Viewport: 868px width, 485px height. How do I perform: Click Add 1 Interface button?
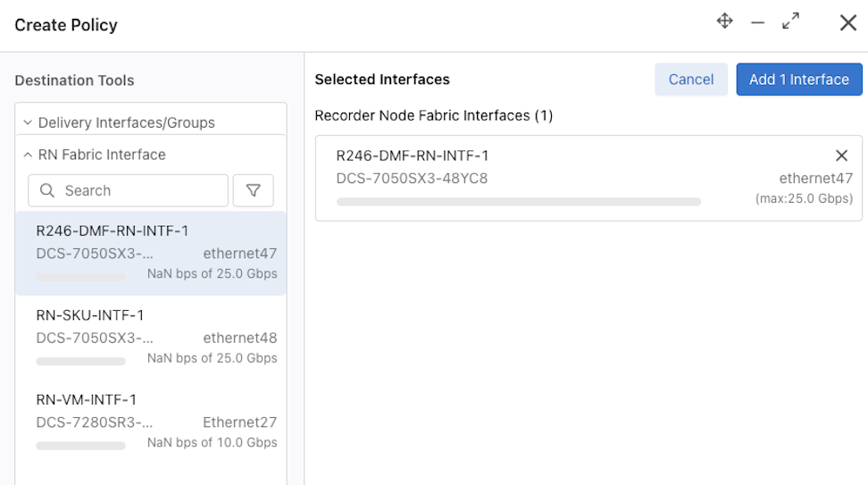[799, 79]
